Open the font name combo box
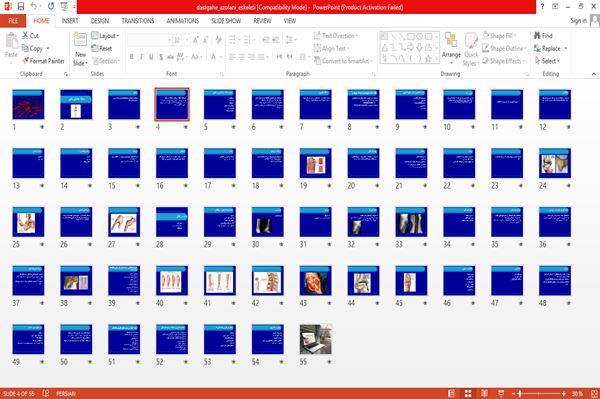Screen dimensions: 600x399 150,40
